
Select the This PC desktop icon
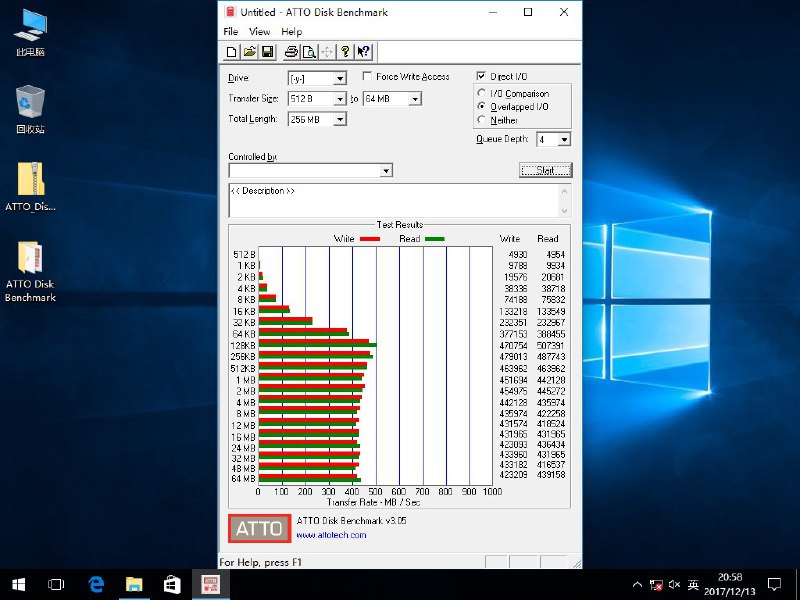31,33
